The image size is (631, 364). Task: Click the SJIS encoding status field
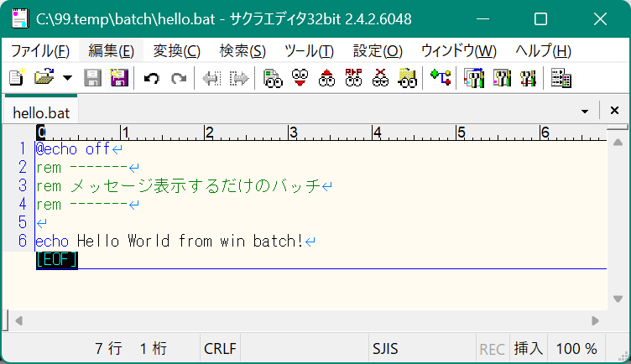tap(385, 348)
